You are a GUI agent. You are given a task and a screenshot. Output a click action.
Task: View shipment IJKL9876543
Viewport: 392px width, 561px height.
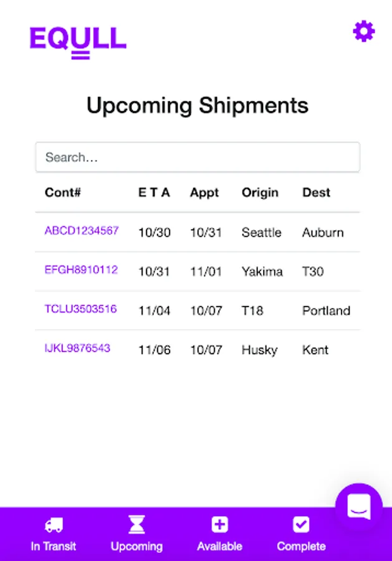coord(77,348)
